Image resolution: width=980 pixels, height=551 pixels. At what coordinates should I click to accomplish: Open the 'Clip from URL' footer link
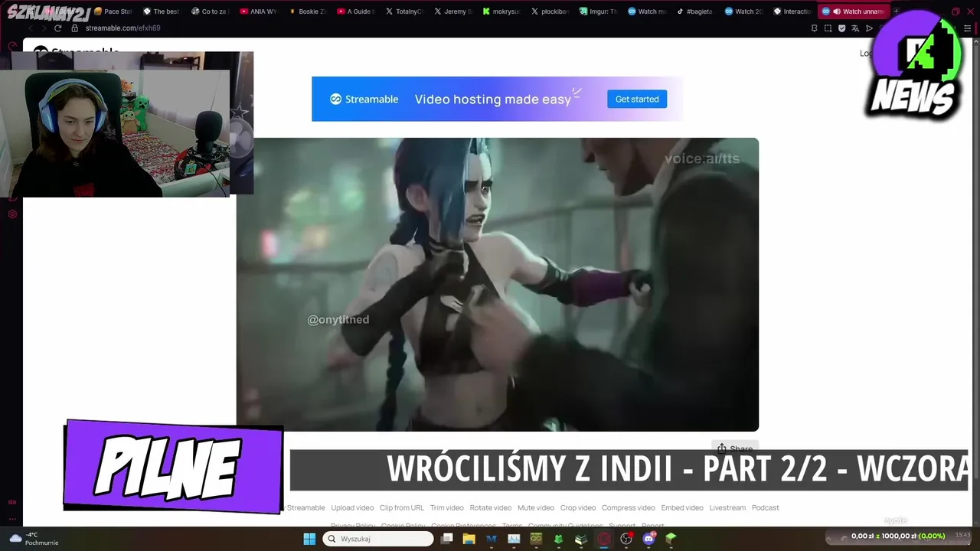402,507
